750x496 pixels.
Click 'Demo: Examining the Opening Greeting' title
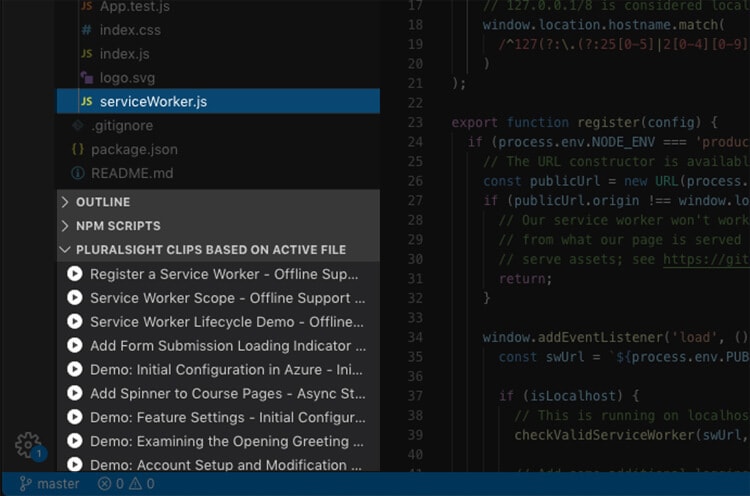pyautogui.click(x=220, y=441)
